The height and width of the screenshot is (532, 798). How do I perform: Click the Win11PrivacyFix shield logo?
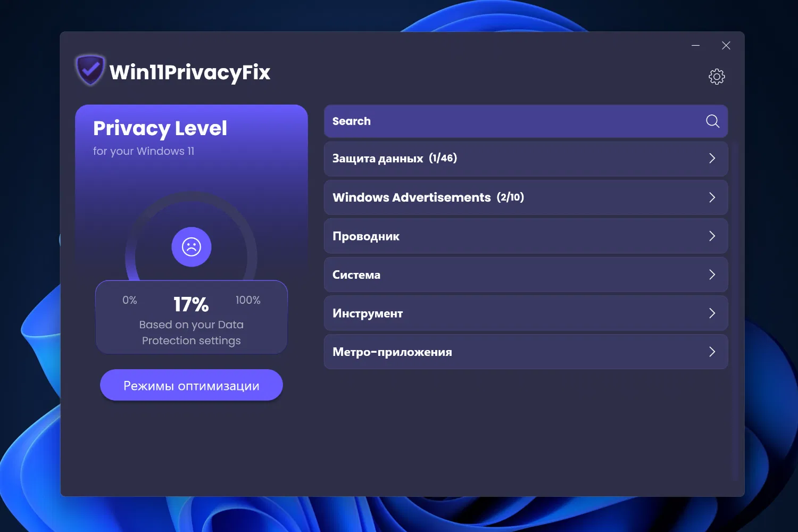coord(90,70)
